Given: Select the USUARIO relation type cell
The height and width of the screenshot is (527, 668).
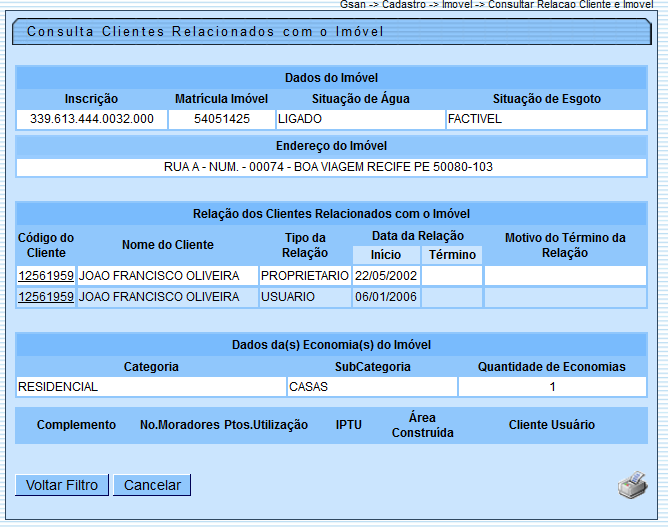Looking at the screenshot, I should [x=305, y=297].
